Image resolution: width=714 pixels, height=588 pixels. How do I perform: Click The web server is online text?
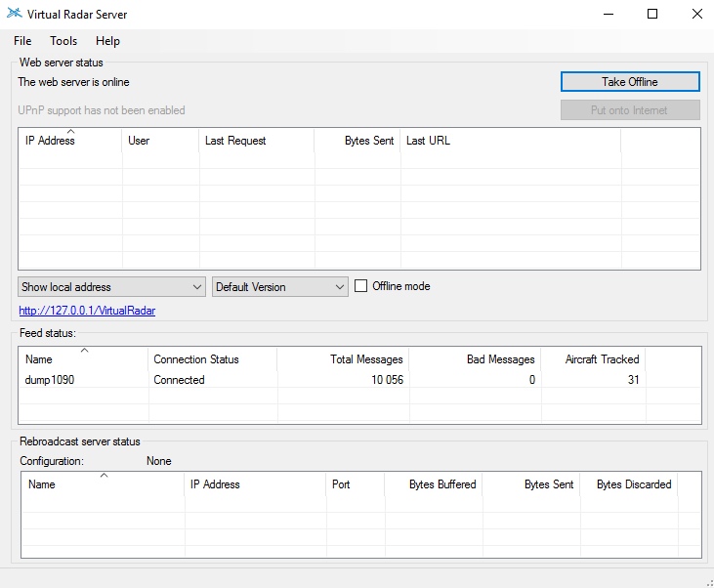point(74,82)
